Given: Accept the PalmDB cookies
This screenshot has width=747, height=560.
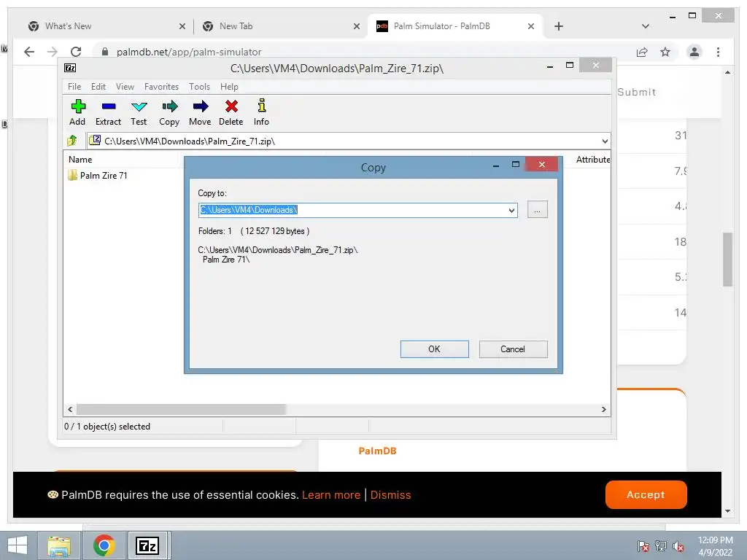Looking at the screenshot, I should click(x=646, y=495).
